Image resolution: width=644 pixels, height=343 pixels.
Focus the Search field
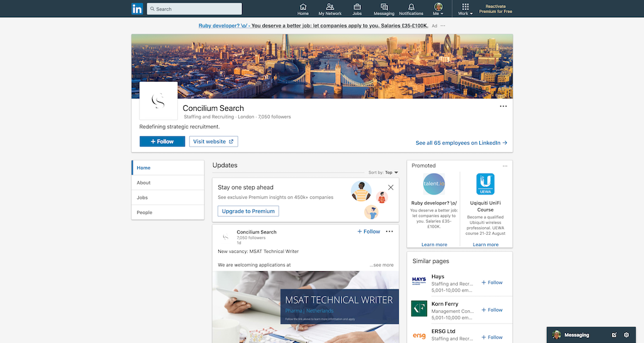pyautogui.click(x=194, y=9)
